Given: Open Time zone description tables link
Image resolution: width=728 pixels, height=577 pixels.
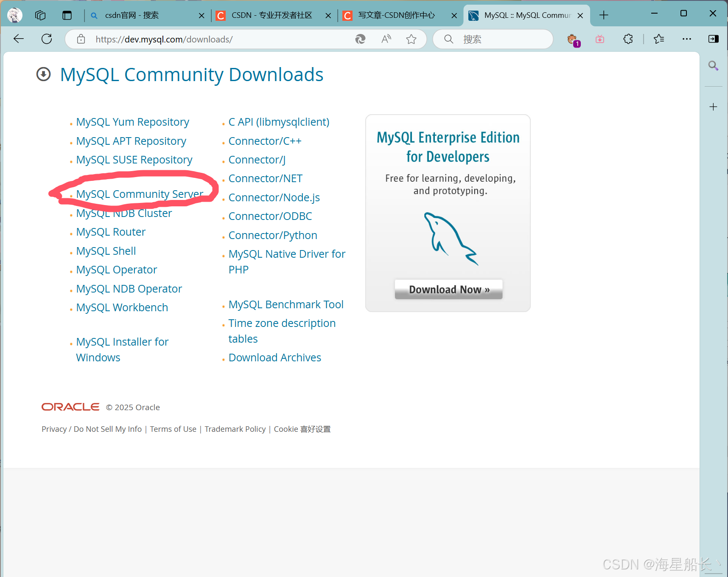Looking at the screenshot, I should (x=282, y=331).
